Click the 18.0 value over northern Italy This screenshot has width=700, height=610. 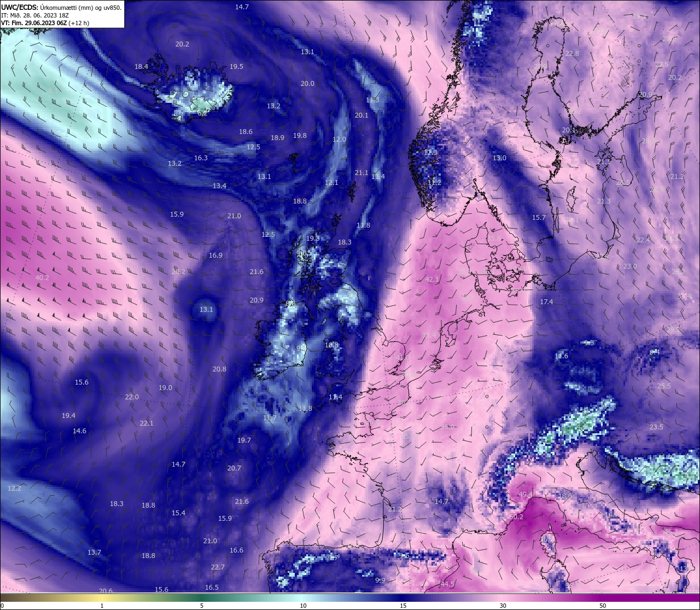pyautogui.click(x=564, y=496)
